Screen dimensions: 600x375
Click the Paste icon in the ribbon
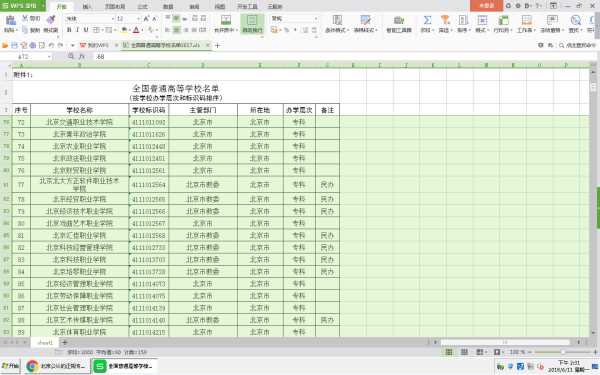point(10,20)
